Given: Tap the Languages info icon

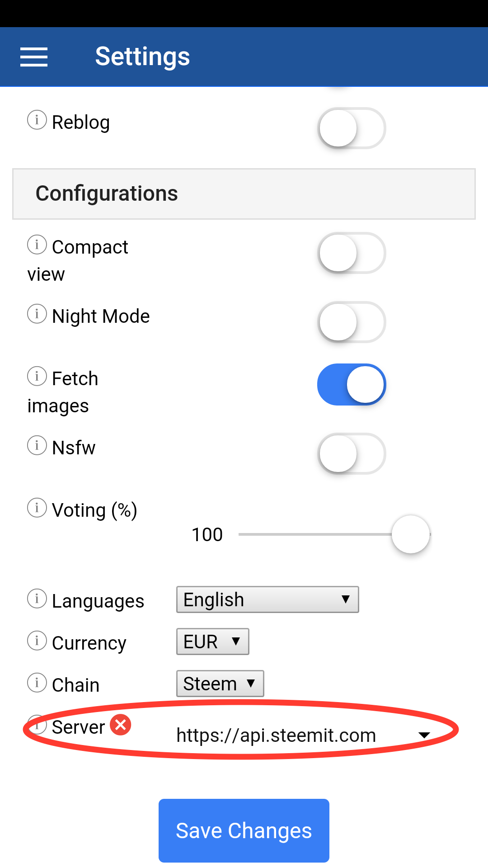Looking at the screenshot, I should coord(37,599).
